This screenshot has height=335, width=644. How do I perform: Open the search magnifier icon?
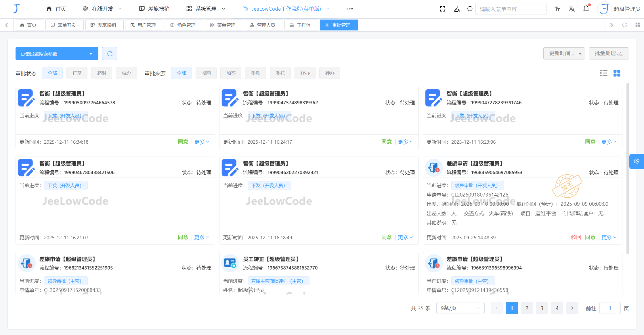point(470,9)
